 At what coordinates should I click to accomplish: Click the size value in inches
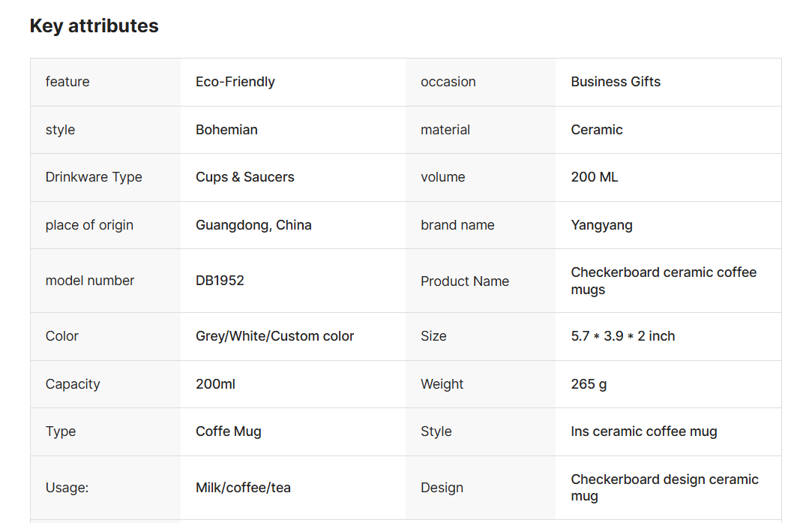[x=622, y=336]
